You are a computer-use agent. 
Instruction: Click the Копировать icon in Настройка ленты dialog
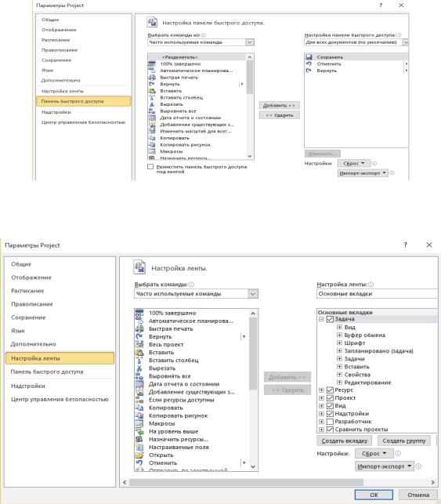click(x=139, y=408)
